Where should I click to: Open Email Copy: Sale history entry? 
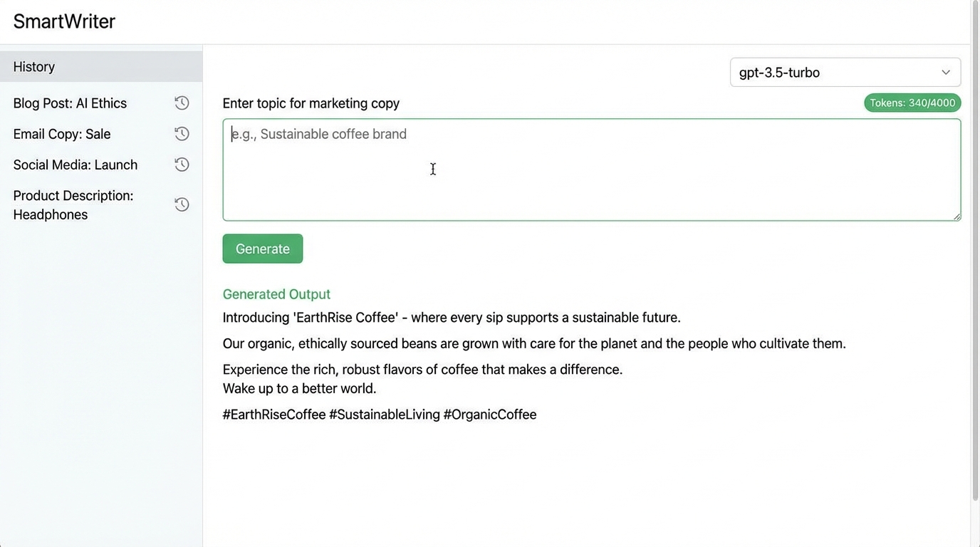click(x=62, y=134)
